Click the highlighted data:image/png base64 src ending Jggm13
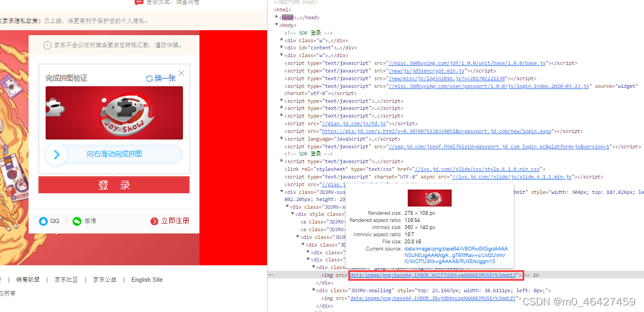The image size is (644, 312). (x=434, y=275)
